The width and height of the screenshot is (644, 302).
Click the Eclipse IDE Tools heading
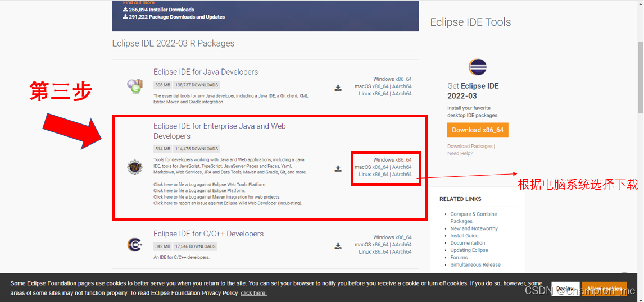pos(471,22)
